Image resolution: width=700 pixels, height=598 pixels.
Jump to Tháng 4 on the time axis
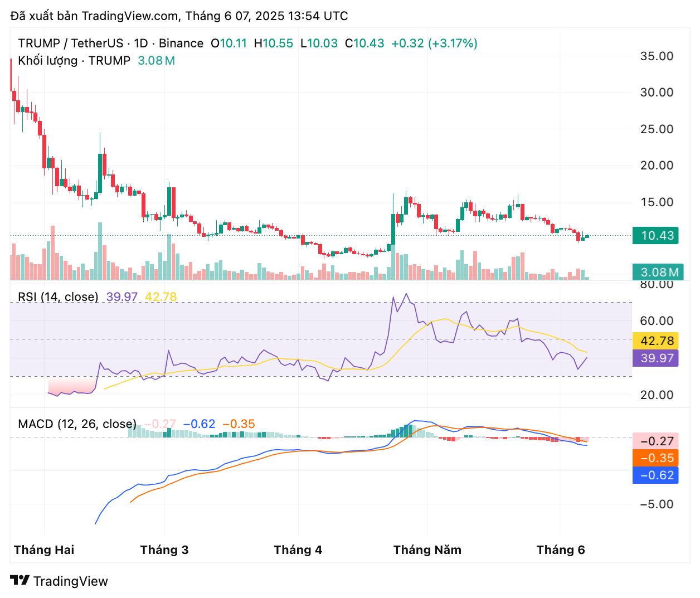(298, 550)
